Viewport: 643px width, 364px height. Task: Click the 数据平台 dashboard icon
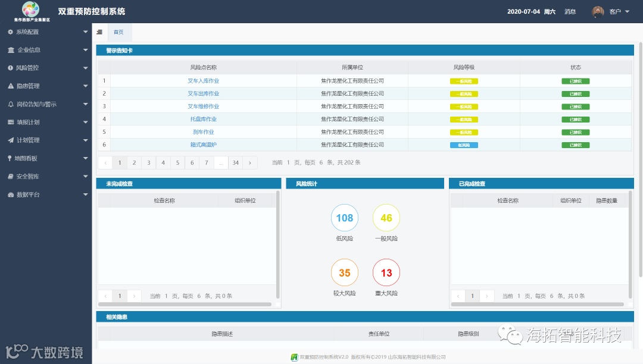[x=11, y=194]
